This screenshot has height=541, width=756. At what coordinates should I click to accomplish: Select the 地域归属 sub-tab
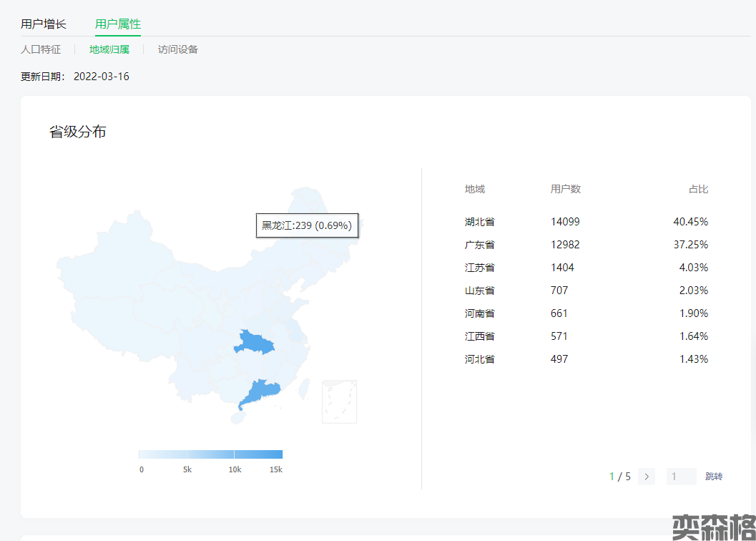point(109,49)
